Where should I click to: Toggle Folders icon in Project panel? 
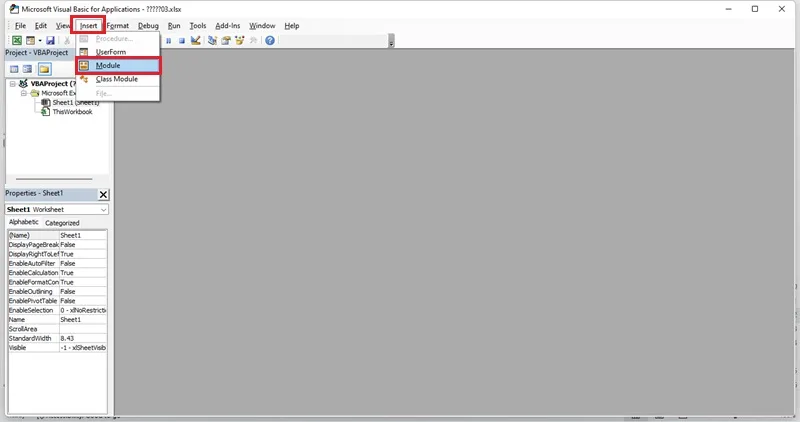pyautogui.click(x=44, y=69)
